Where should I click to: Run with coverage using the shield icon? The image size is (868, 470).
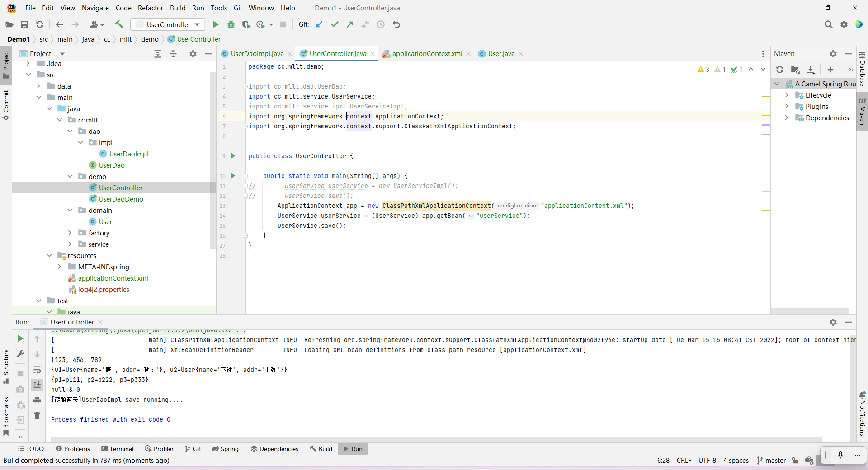click(246, 24)
